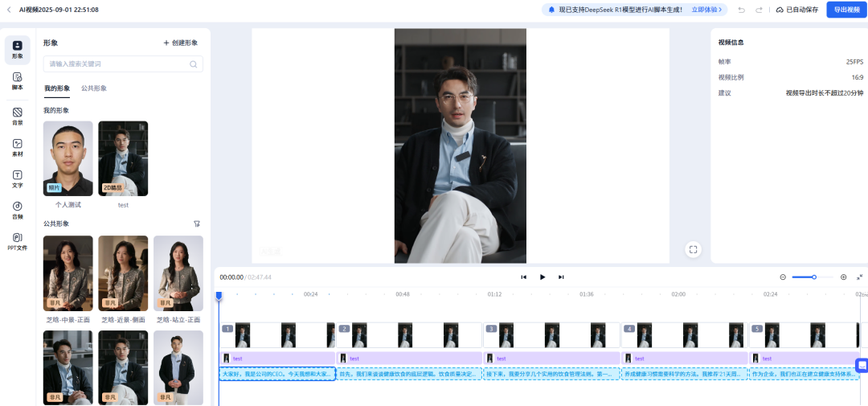Select 芝晗-中景-正面 avatar
The width and height of the screenshot is (868, 406).
68,273
